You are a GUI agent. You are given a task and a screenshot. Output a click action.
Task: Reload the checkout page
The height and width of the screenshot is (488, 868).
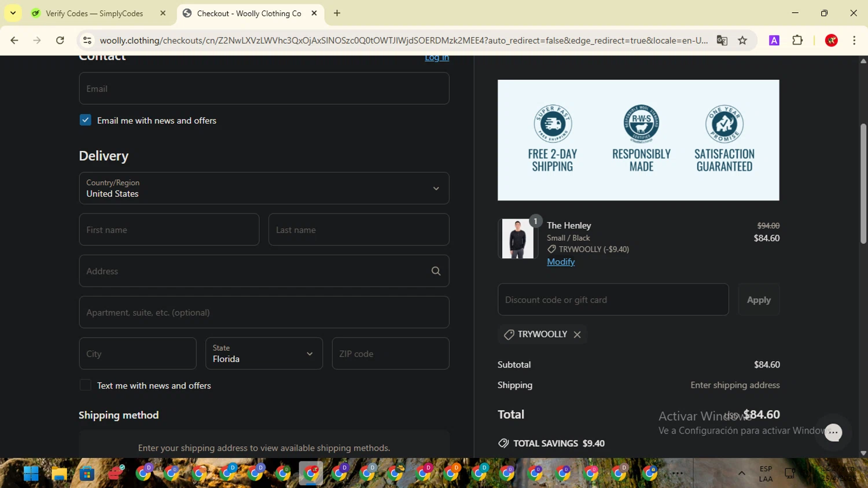[x=60, y=40]
